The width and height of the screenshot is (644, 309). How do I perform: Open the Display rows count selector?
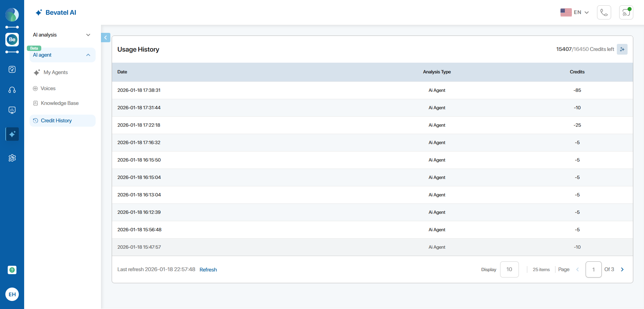(x=509, y=269)
